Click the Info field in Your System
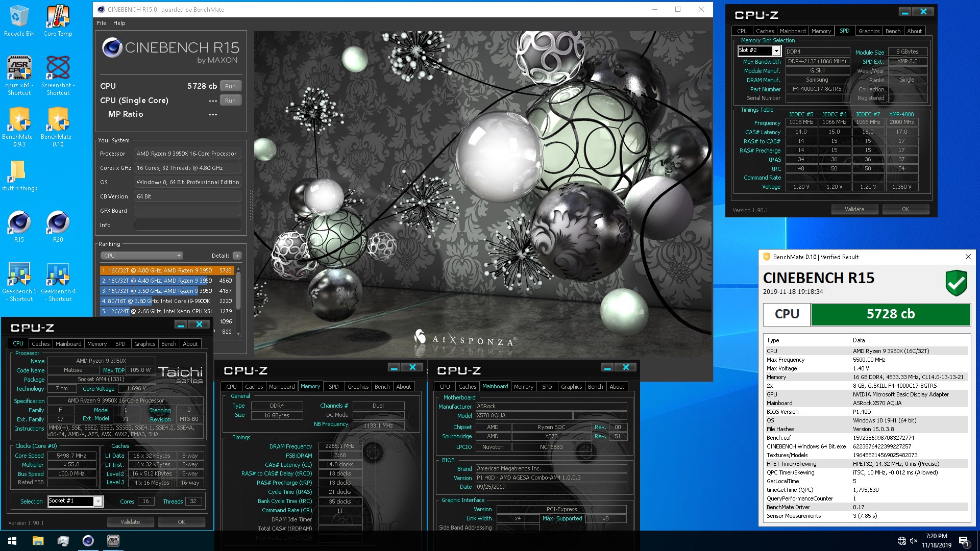Viewport: 980px width, 551px height. (187, 225)
